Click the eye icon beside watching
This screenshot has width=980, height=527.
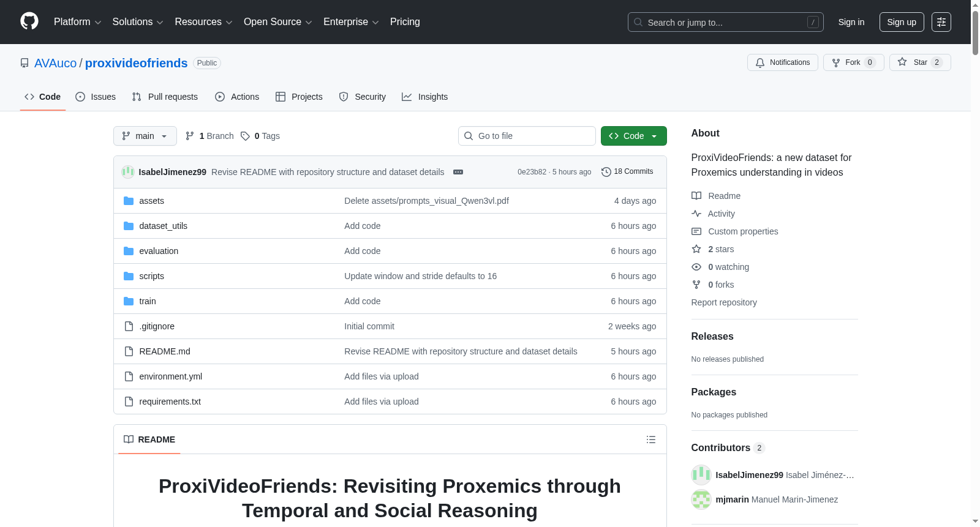pos(696,267)
